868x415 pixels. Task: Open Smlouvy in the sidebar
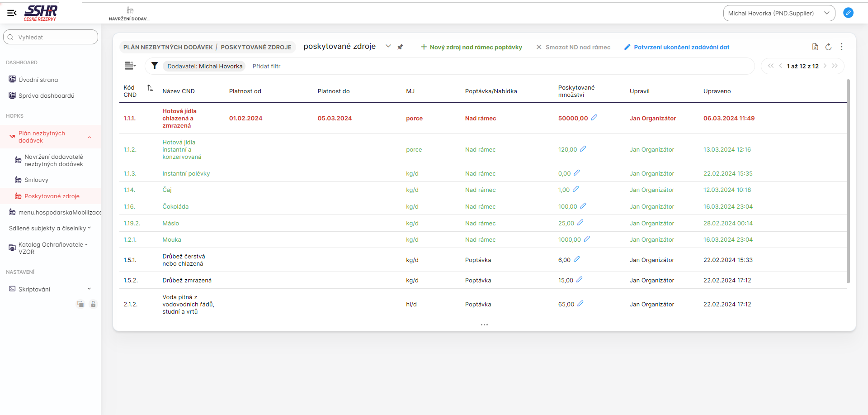36,180
